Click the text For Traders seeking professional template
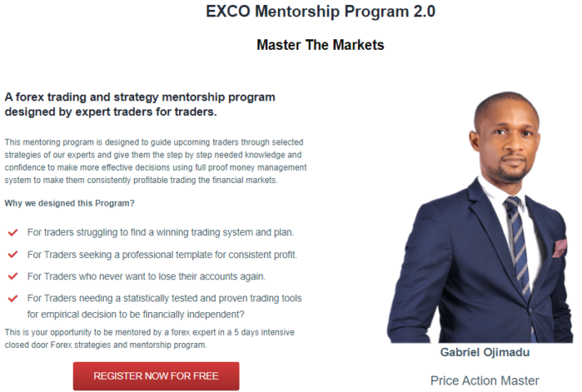582x392 pixels. 162,255
